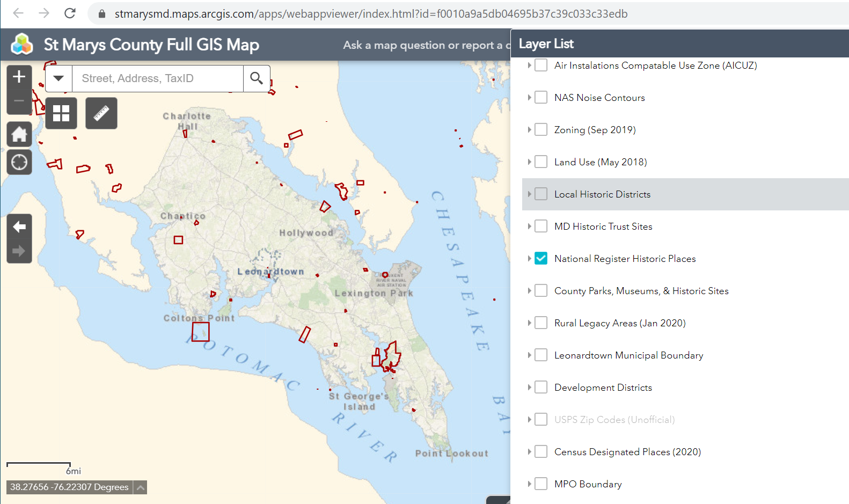Enable the Zoning (Sep 2019) layer checkbox
849x504 pixels.
[x=541, y=130]
